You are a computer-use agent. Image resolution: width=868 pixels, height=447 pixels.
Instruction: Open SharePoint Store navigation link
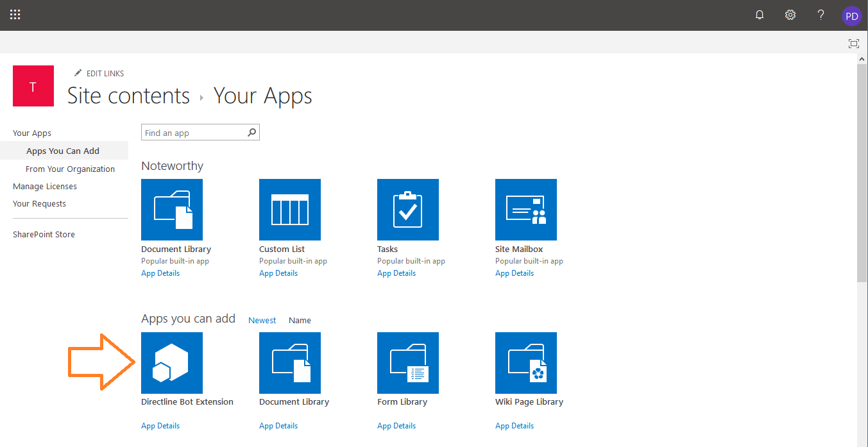click(x=44, y=234)
